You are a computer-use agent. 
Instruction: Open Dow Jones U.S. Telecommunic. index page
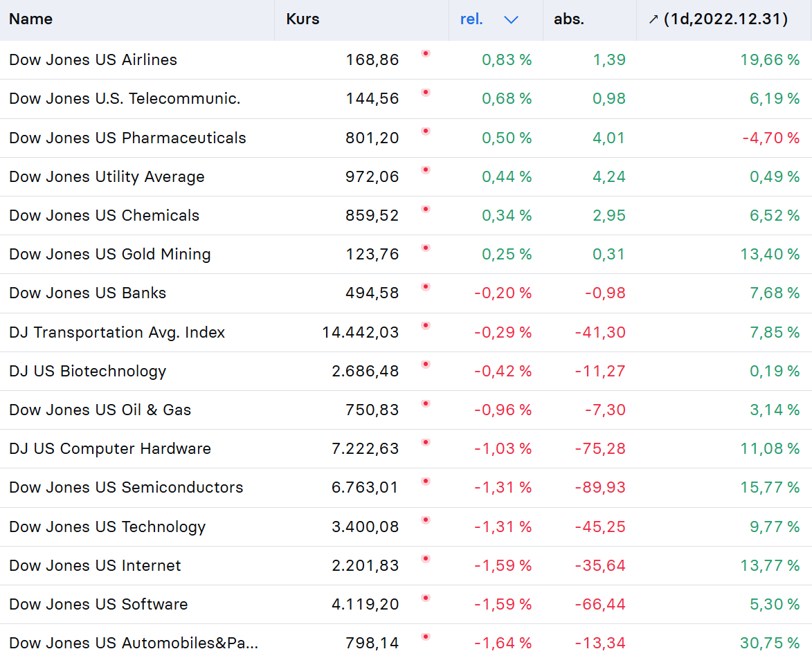tap(125, 98)
